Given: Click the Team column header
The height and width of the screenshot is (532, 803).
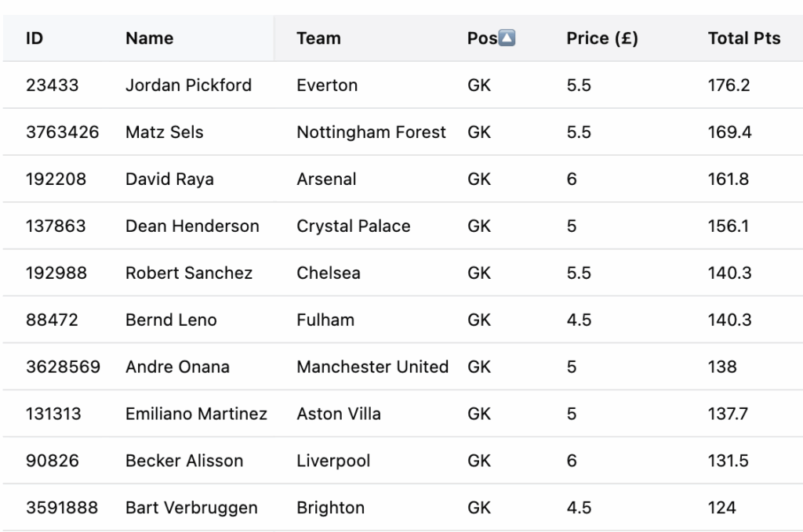Looking at the screenshot, I should 318,38.
